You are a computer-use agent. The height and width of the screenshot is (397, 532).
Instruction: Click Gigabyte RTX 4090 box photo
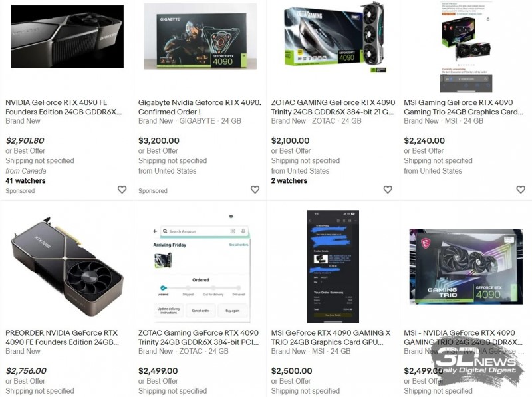[200, 37]
